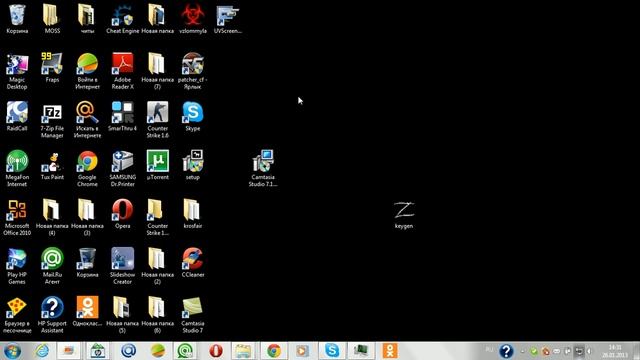This screenshot has height=360, width=640.
Task: Select the Camtasia Studio 7.1 installer icon
Action: coord(263,168)
